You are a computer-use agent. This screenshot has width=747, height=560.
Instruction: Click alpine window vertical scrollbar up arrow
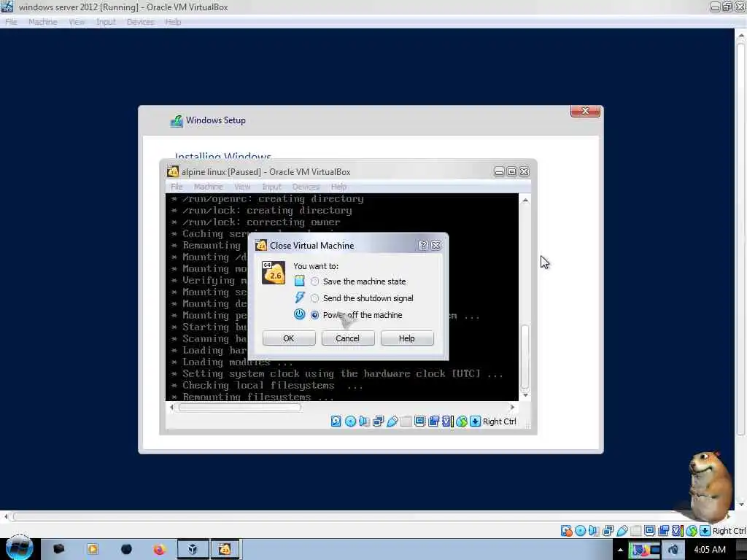click(525, 201)
